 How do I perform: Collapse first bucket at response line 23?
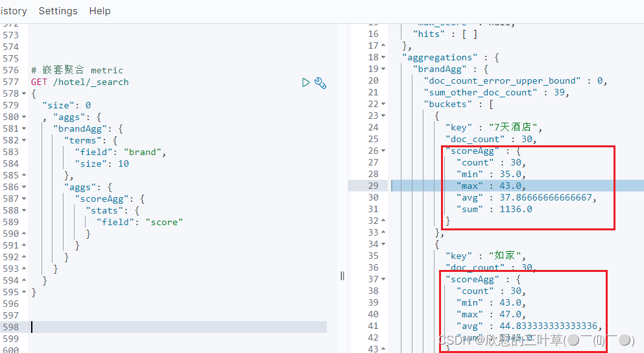[383, 116]
